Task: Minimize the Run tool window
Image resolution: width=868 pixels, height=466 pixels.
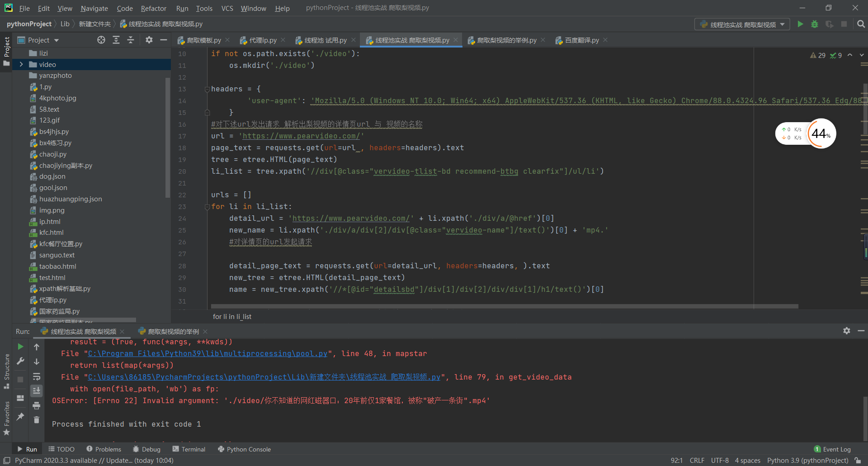Action: 861,331
